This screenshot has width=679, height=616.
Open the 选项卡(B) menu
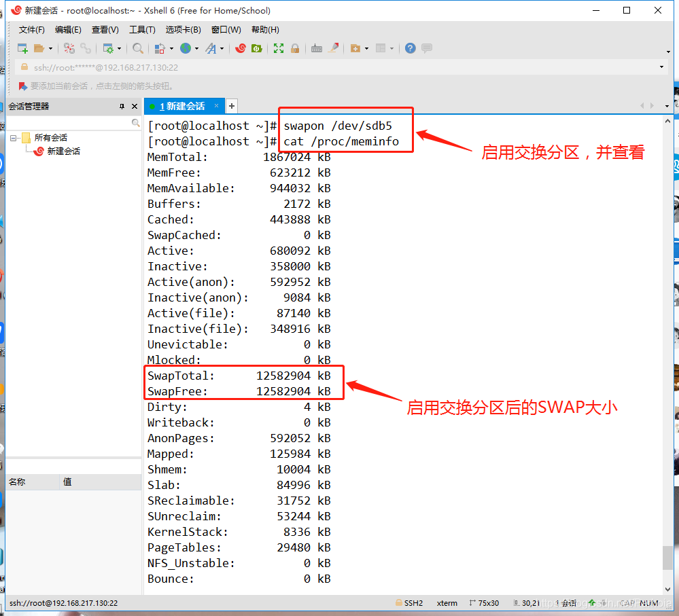coord(184,30)
